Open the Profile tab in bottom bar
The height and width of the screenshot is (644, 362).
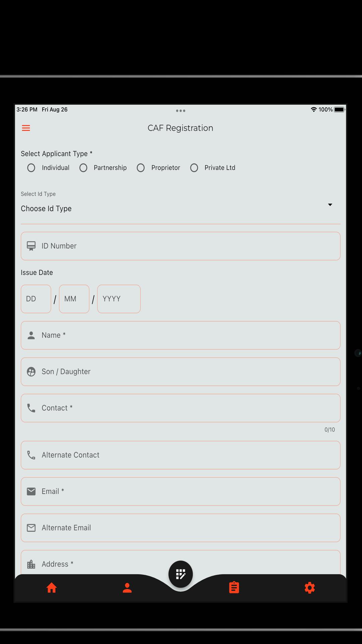[127, 588]
